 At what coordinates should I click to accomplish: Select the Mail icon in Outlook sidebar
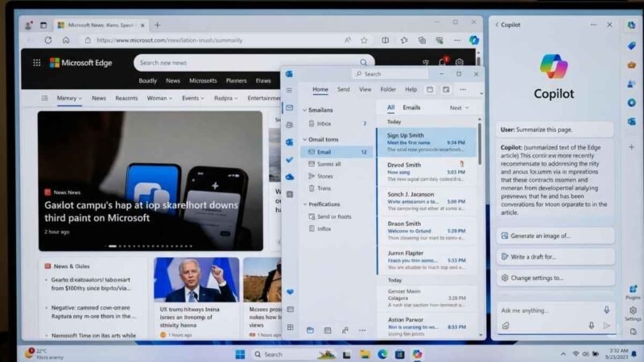click(x=290, y=108)
